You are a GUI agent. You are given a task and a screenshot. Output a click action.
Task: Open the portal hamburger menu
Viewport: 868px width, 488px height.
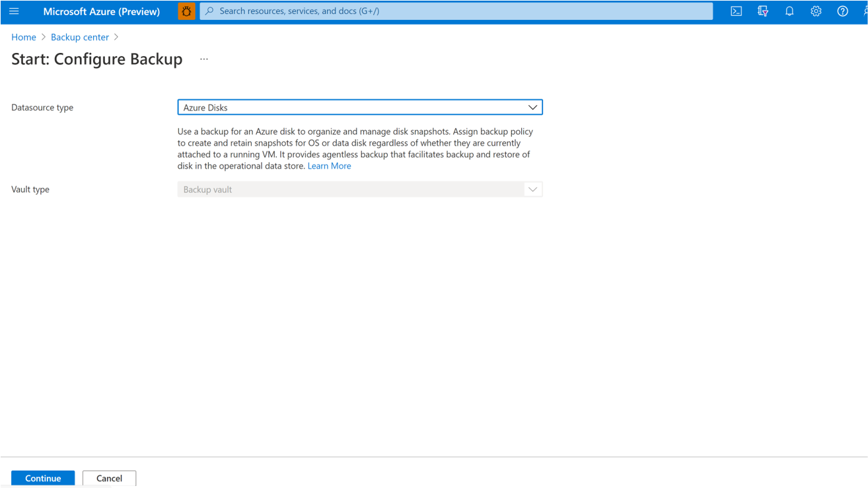[x=14, y=11]
